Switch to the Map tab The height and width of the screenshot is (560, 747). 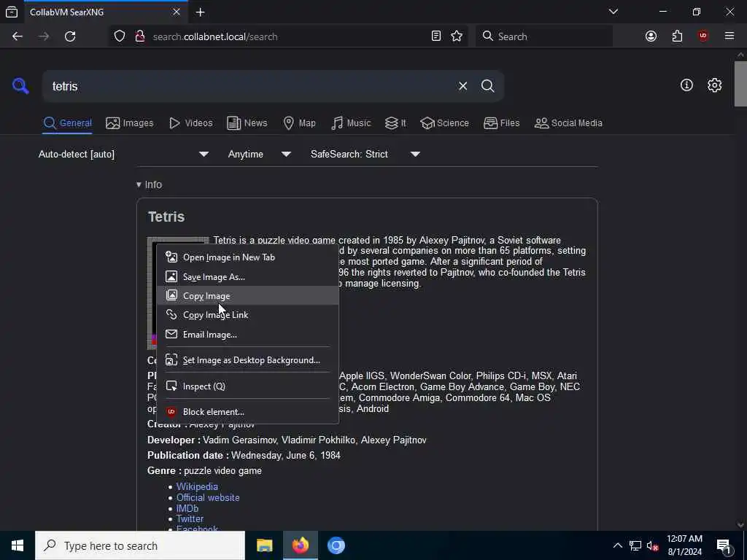coord(299,122)
